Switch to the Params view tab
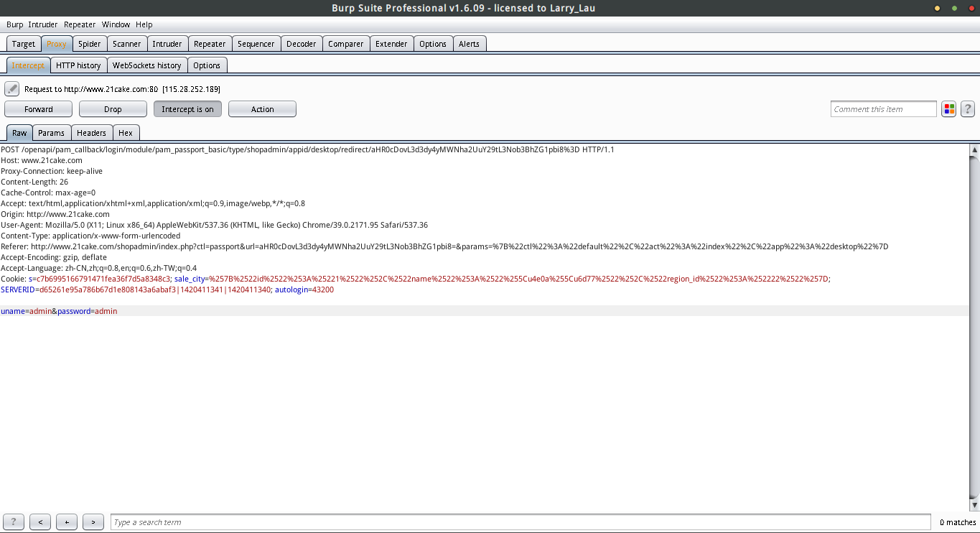Image resolution: width=980 pixels, height=533 pixels. point(52,133)
